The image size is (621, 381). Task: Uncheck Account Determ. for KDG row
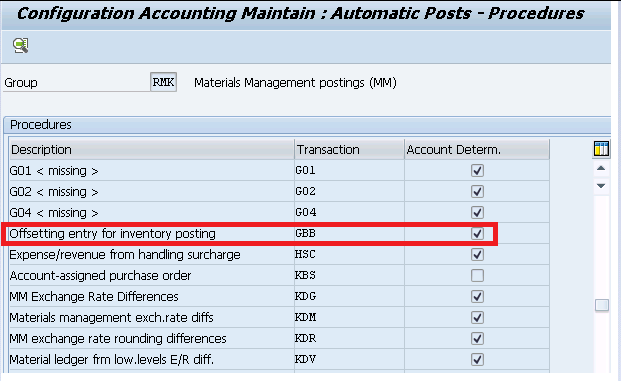[477, 296]
